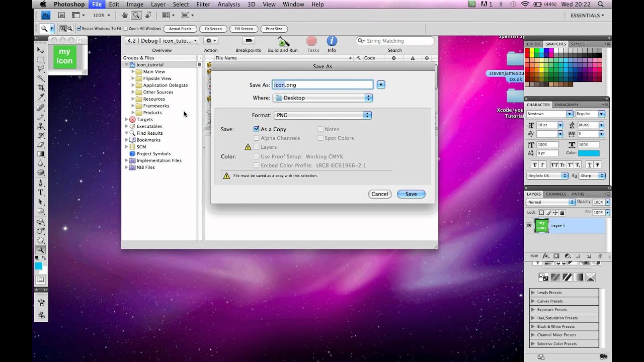The height and width of the screenshot is (362, 644).
Task: Open the Where Desktop location dropdown
Action: coord(323,98)
